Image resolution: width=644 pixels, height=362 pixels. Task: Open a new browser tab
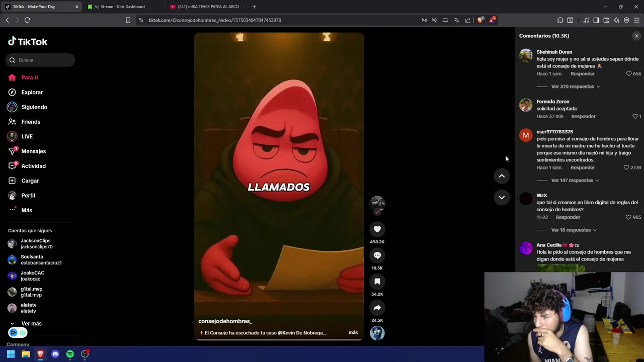(x=254, y=7)
